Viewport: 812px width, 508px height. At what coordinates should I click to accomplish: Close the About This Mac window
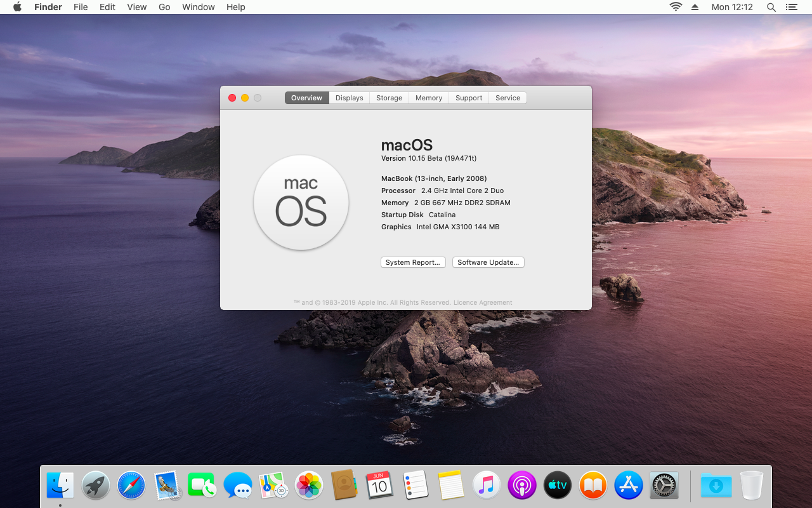(232, 98)
